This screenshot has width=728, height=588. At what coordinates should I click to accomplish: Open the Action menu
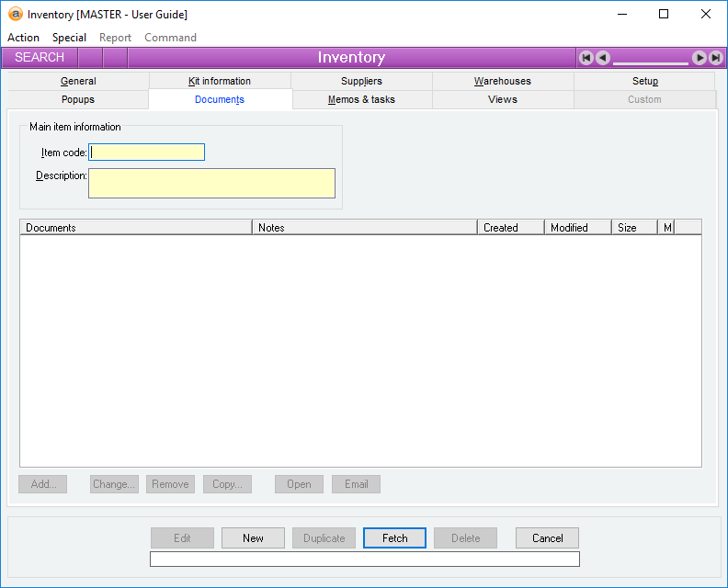click(23, 38)
